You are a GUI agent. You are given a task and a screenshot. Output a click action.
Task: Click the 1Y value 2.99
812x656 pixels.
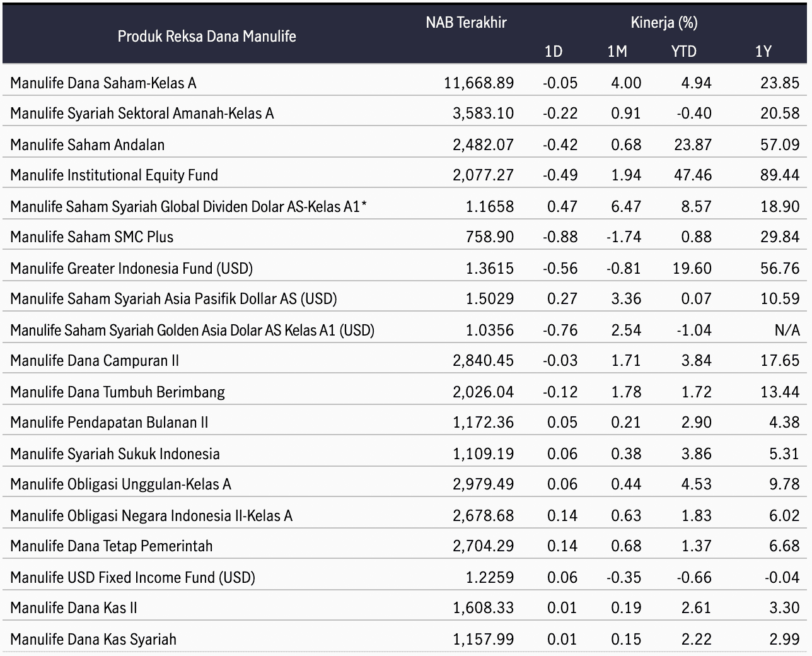coord(784,639)
